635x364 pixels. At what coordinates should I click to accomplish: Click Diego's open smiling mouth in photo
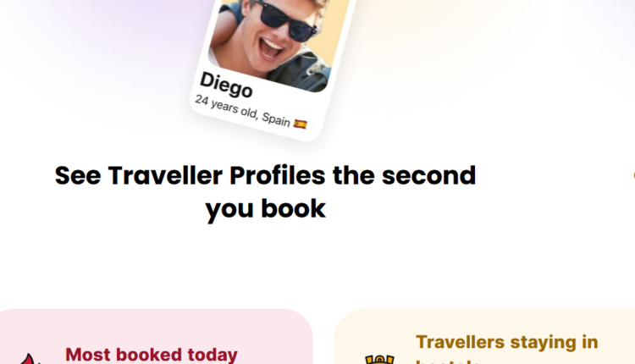(271, 48)
